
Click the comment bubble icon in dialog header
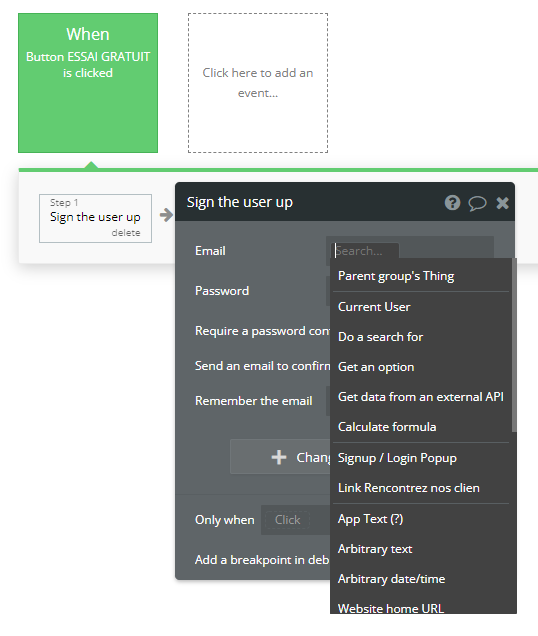pos(477,203)
